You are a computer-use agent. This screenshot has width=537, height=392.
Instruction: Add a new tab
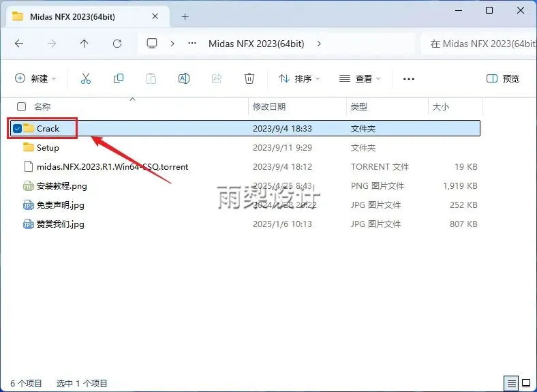[x=185, y=17]
